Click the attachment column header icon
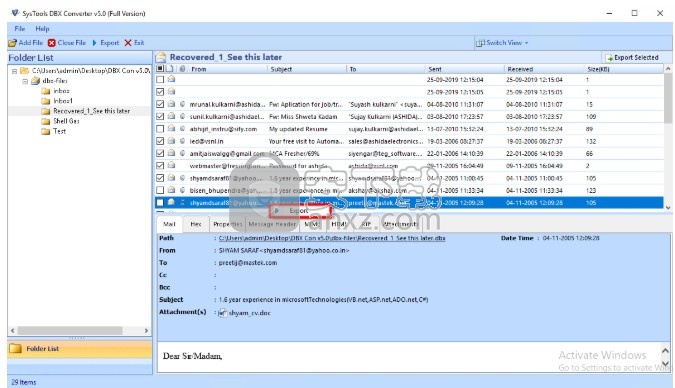 tap(183, 68)
